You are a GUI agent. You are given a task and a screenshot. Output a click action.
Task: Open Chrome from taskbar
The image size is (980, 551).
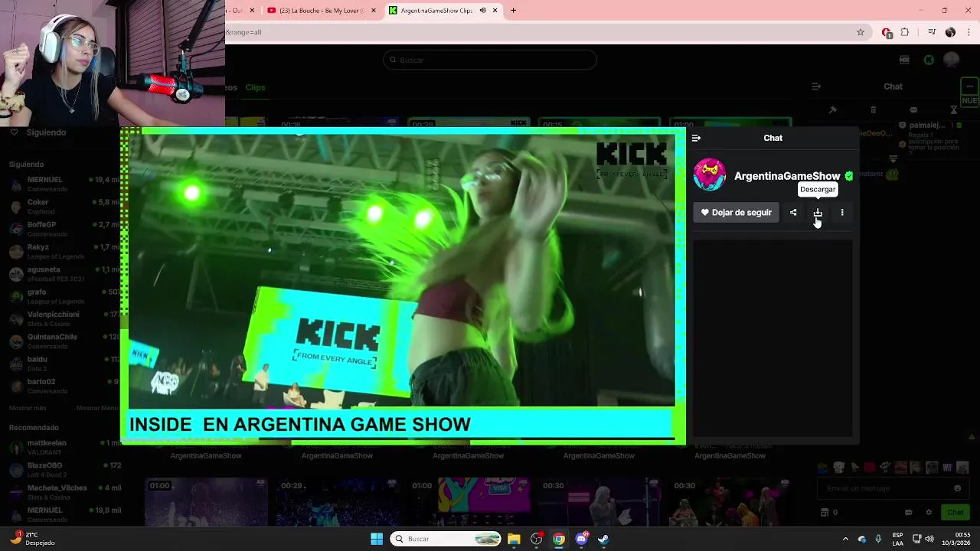(x=559, y=539)
